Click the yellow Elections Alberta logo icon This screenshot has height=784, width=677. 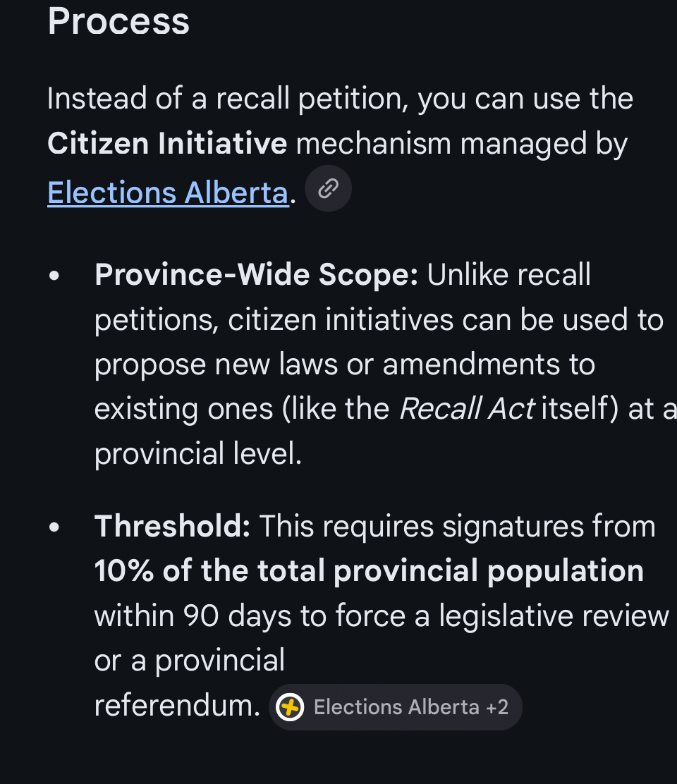coord(290,707)
